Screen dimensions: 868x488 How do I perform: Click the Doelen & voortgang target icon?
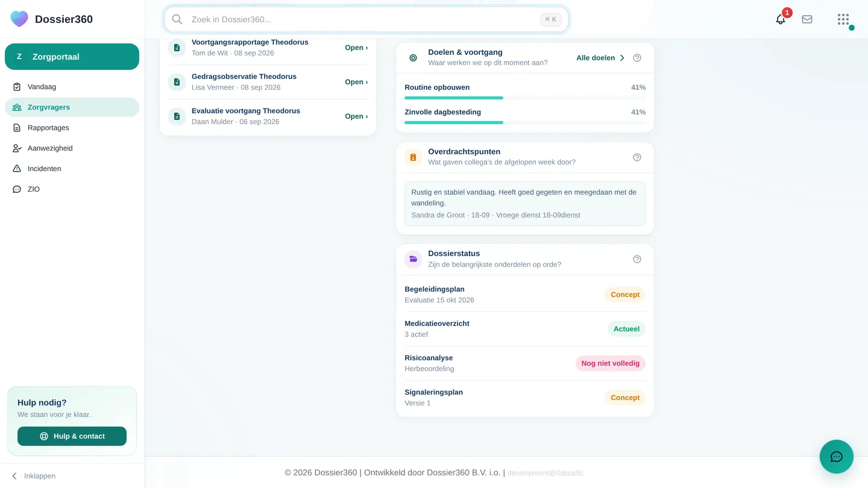click(413, 58)
